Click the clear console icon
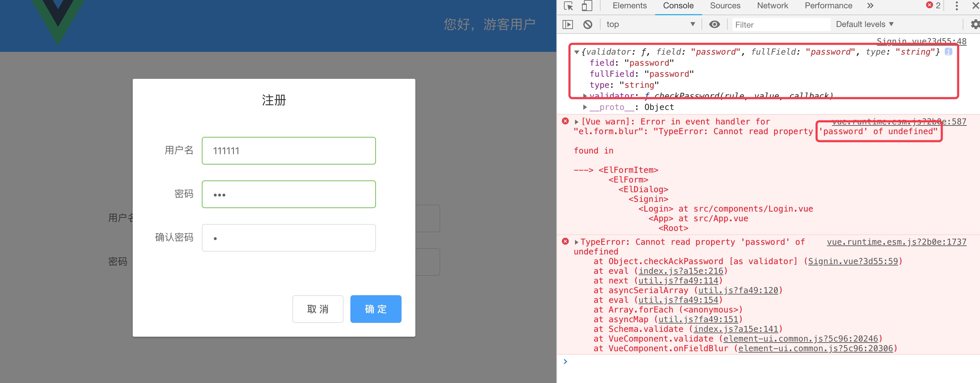 coord(587,25)
